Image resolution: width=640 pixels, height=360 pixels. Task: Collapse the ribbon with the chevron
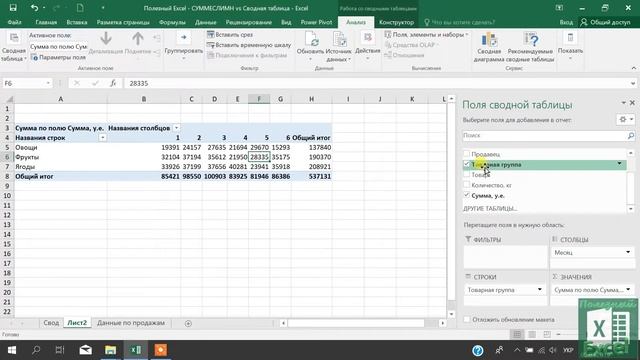click(633, 68)
